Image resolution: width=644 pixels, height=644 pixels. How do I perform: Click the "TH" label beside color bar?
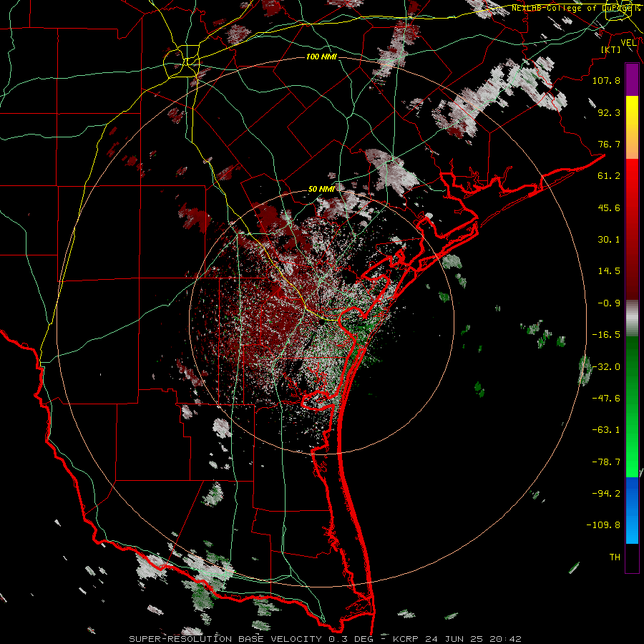[615, 557]
